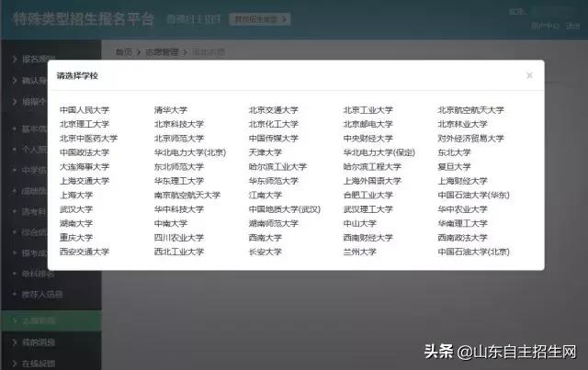Screen dimensions: 588x370
Task: Select 中国石油大学(华东)
Action: point(474,196)
